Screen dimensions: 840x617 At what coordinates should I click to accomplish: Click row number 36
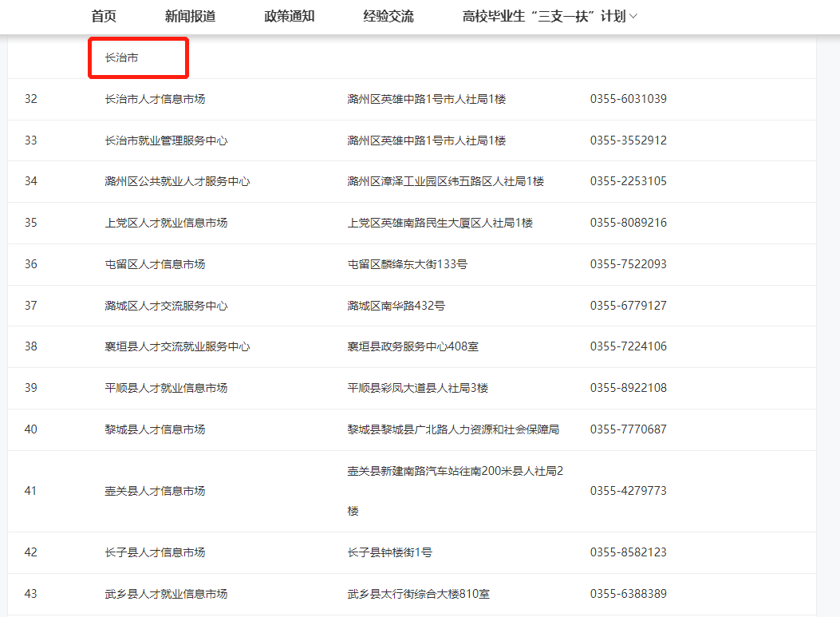tap(31, 264)
